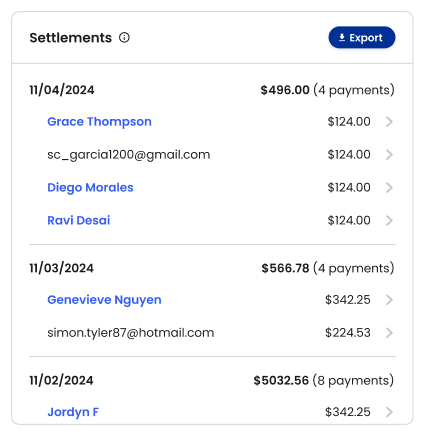Click chevron next to Ravi Desai's $124.00
The image size is (425, 436).
coord(389,220)
